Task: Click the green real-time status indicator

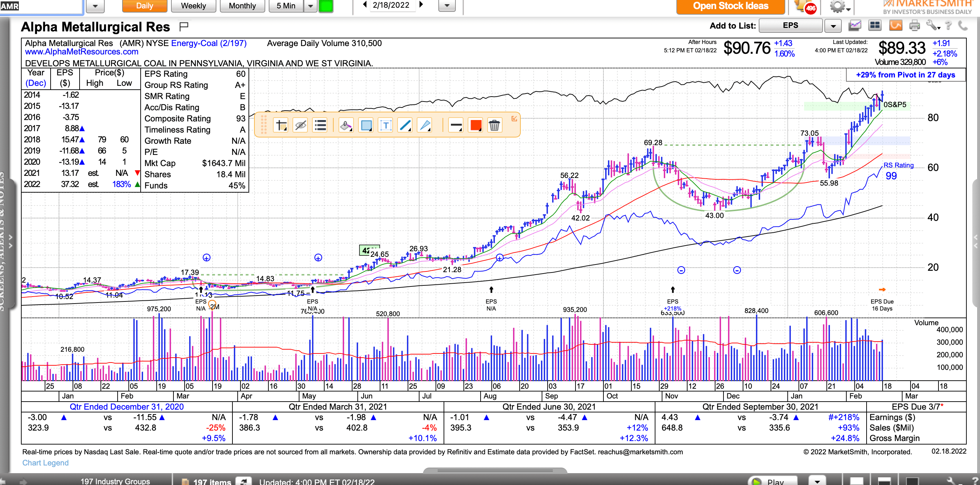Action: [x=326, y=6]
